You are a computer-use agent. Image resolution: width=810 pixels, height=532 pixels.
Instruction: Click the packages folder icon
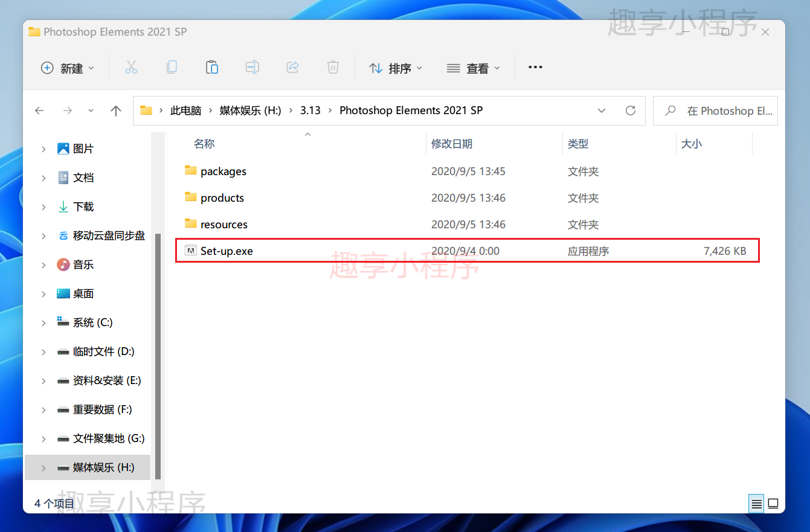191,171
